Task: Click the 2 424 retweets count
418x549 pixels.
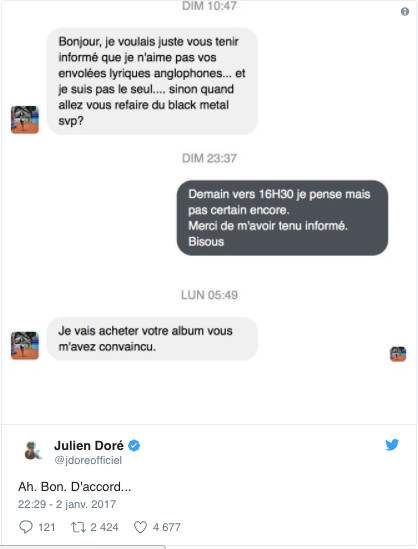Action: click(104, 527)
